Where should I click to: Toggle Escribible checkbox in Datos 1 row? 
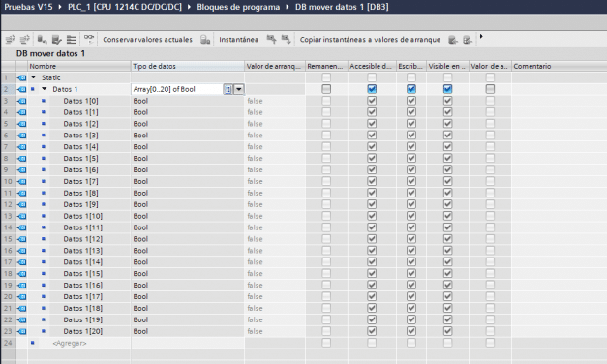pyautogui.click(x=411, y=89)
